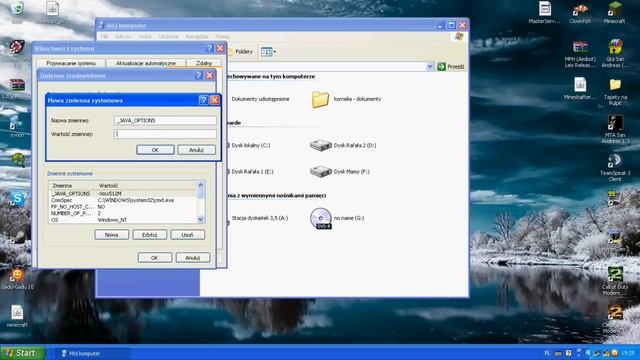This screenshot has width=640, height=360.
Task: Click Zmienna column header in variables list
Action: pos(72,185)
